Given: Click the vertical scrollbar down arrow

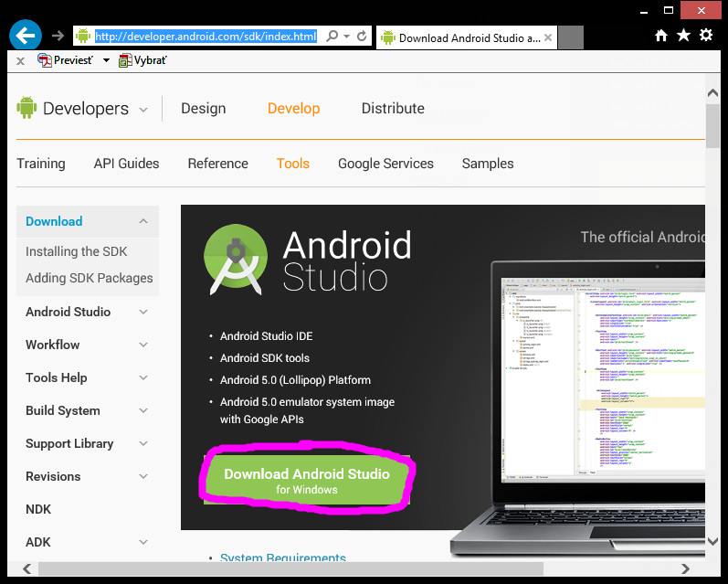Looking at the screenshot, I should point(712,541).
